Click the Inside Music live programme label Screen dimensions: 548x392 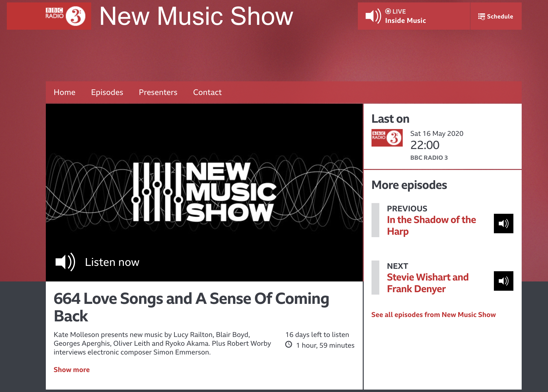point(405,21)
